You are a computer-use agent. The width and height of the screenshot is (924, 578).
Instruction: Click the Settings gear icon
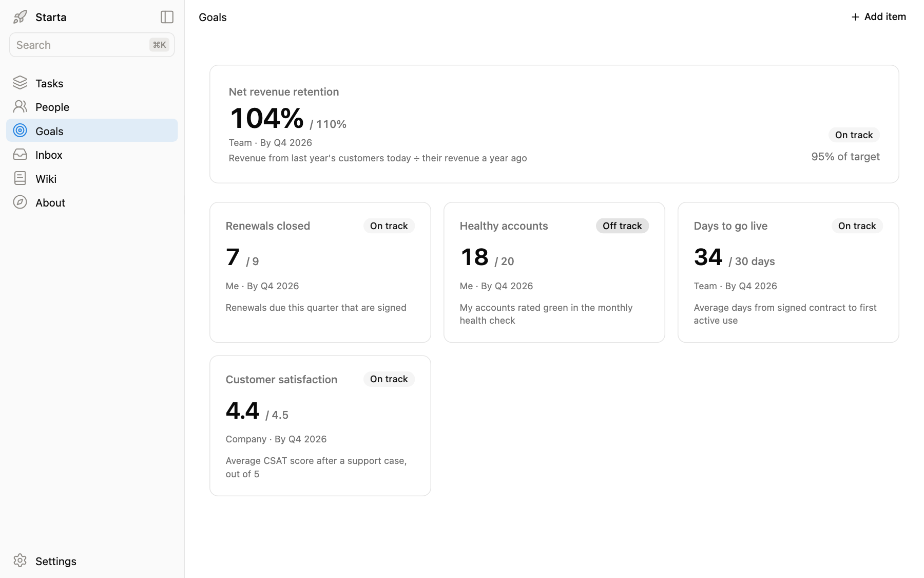pyautogui.click(x=20, y=561)
